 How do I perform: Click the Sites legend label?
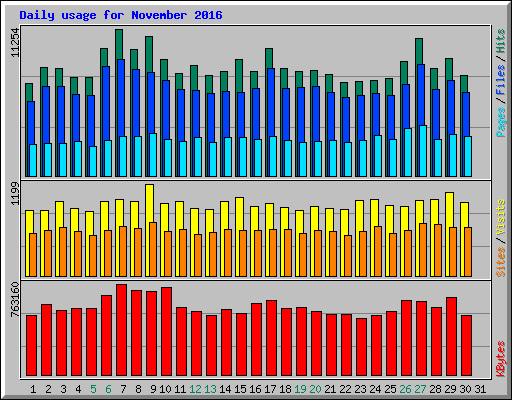(500, 262)
